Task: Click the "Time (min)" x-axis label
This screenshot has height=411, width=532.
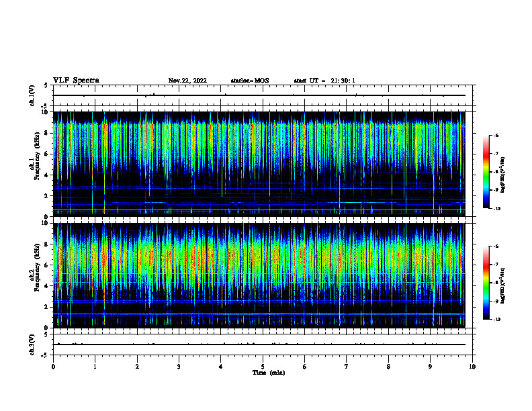Action: 269,373
